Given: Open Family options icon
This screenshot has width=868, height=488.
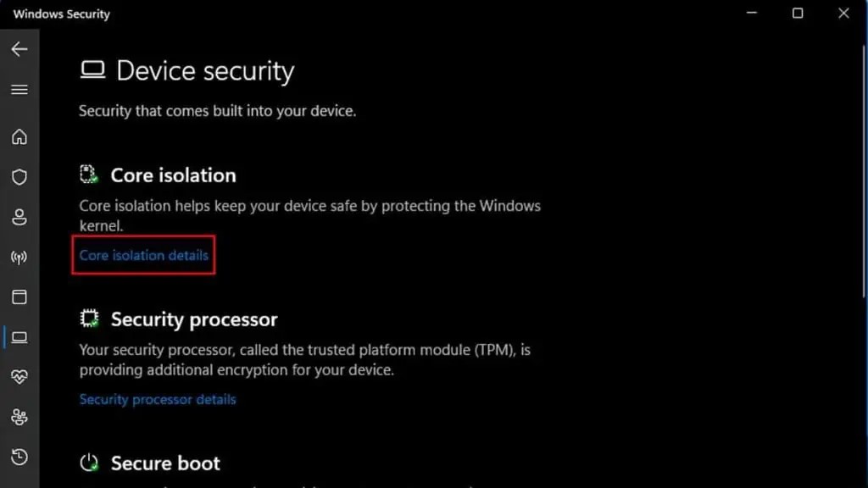Looking at the screenshot, I should coord(19,417).
